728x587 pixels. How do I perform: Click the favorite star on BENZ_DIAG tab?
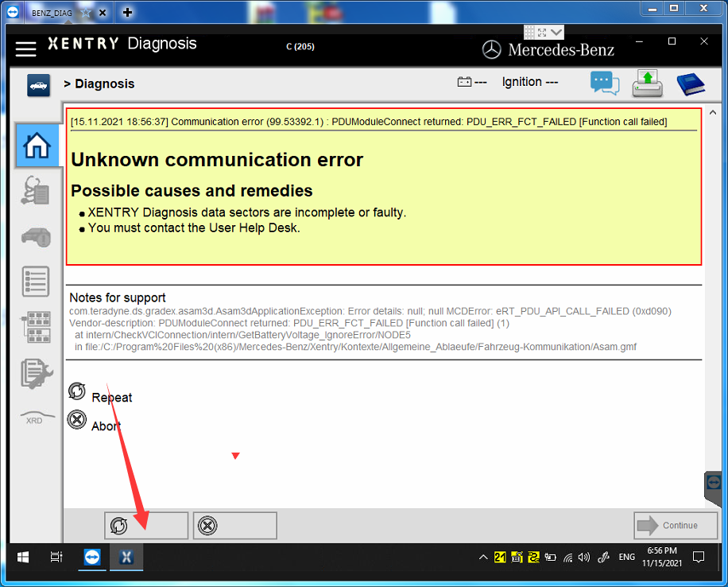click(x=86, y=13)
